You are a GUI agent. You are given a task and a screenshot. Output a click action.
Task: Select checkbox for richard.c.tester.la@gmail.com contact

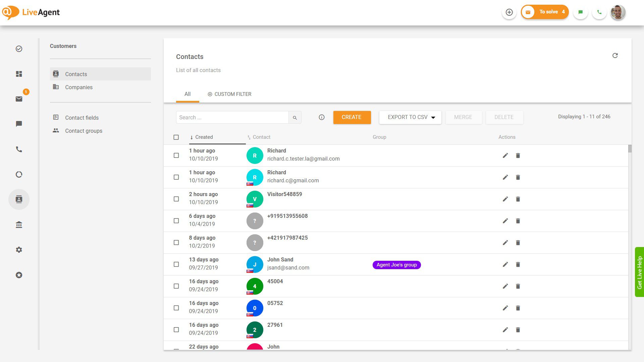click(176, 155)
